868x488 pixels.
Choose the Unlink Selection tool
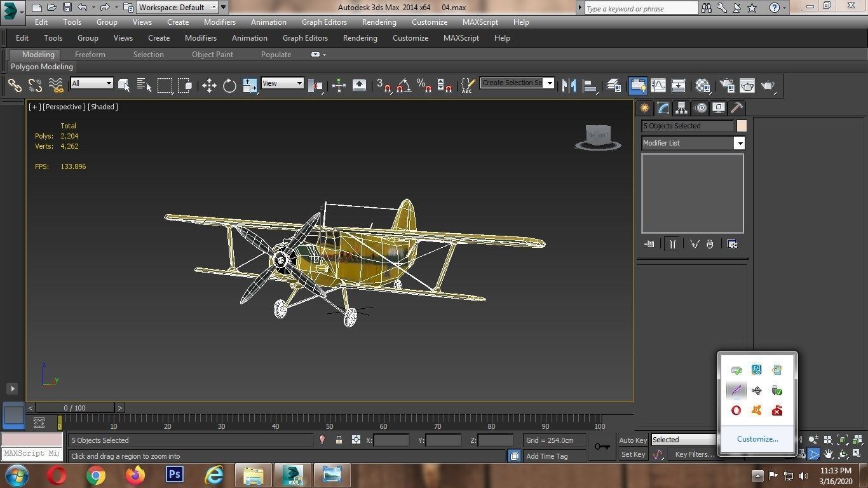click(x=35, y=85)
